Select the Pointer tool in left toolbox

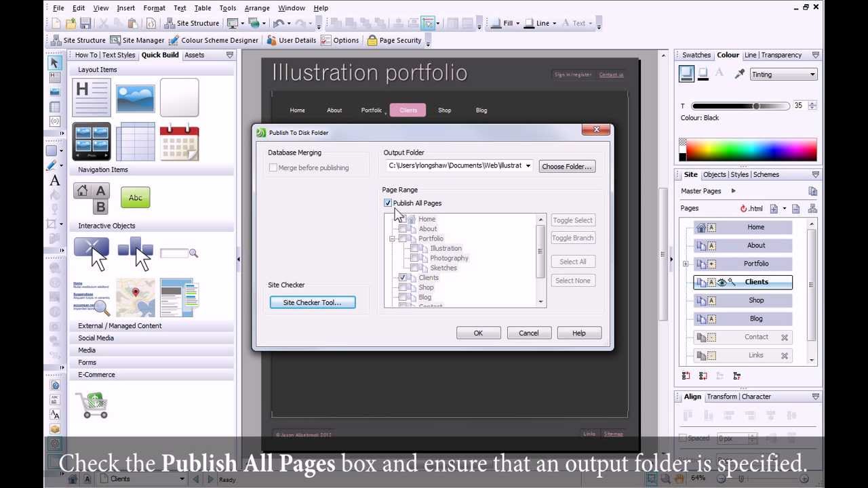tap(55, 63)
